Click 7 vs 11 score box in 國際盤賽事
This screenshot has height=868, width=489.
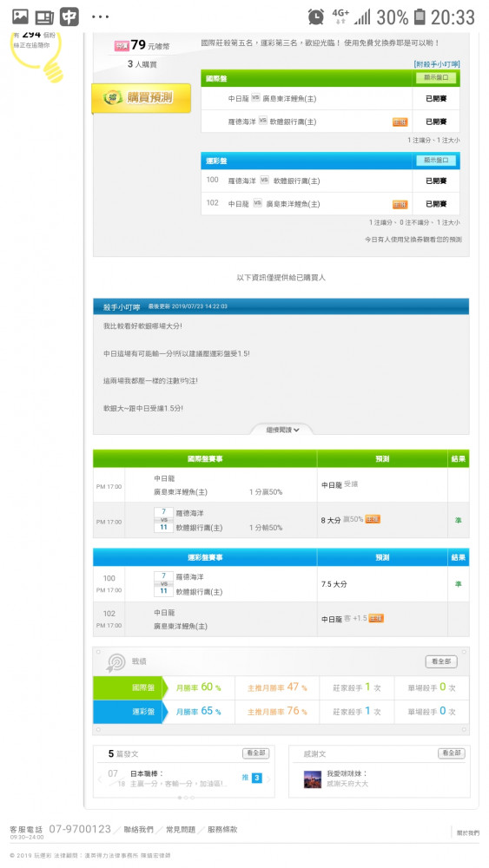pyautogui.click(x=163, y=520)
